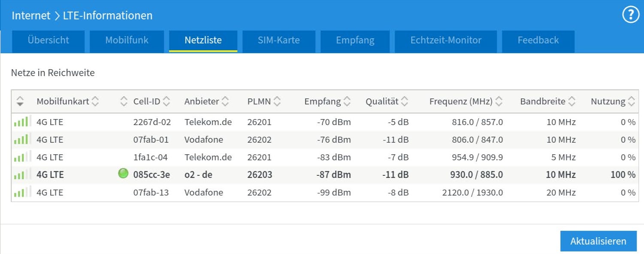
Task: Sort by signal strength column arrow
Action: tap(20, 101)
